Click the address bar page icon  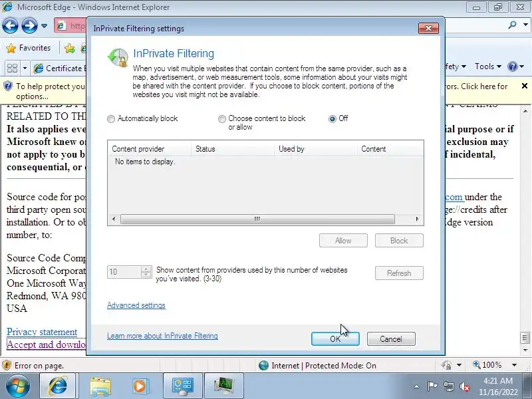point(61,25)
